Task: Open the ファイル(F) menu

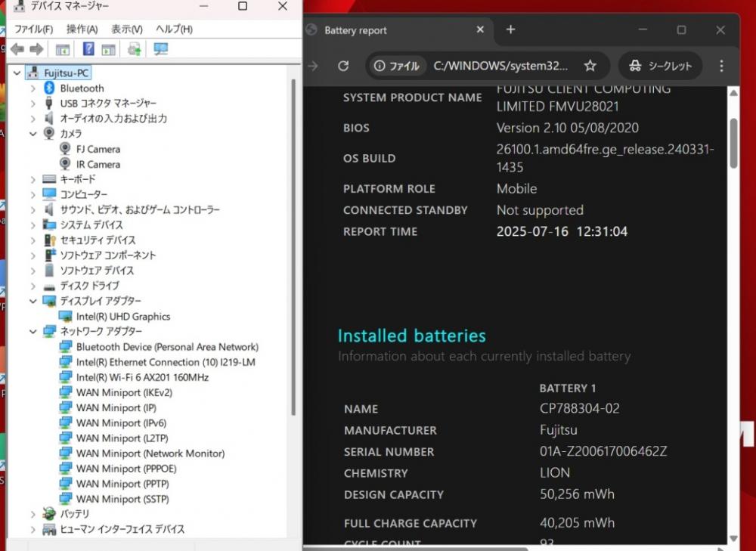Action: click(x=33, y=29)
